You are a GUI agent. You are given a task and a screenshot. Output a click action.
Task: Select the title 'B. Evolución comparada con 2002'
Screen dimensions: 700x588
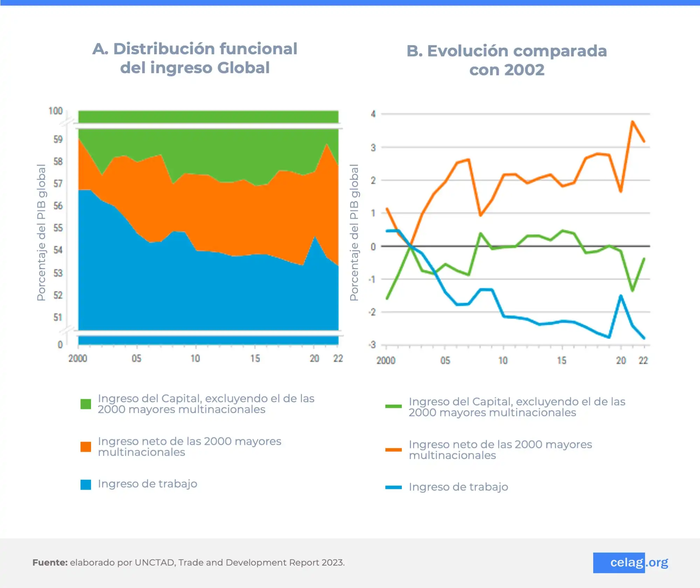click(506, 60)
